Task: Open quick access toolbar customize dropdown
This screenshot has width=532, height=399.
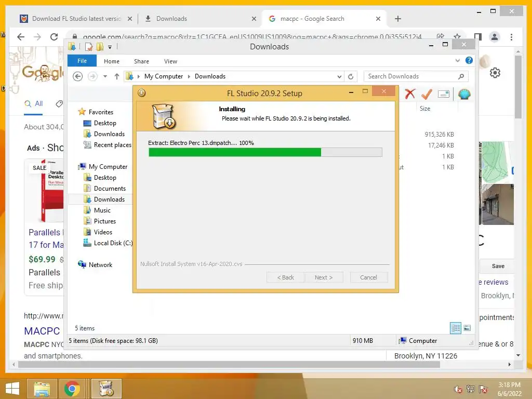Action: pyautogui.click(x=110, y=47)
